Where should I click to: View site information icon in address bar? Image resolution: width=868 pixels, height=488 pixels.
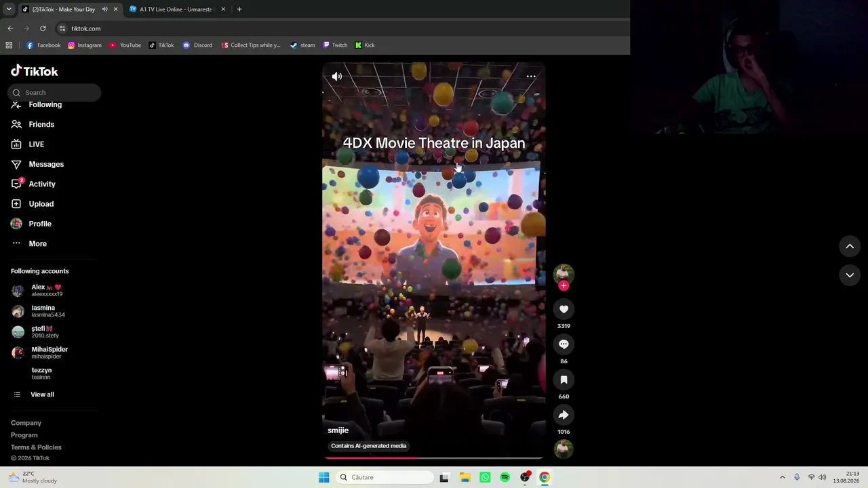click(x=62, y=28)
